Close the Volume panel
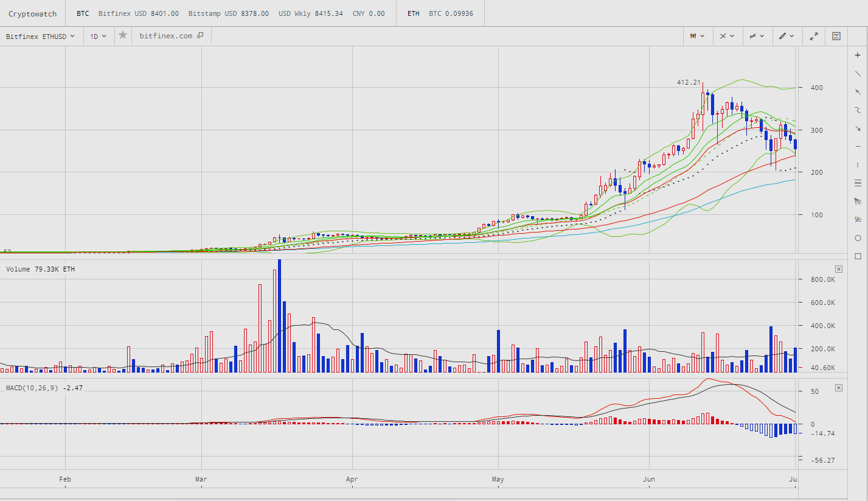Viewport: 868px width, 501px height. pos(839,268)
